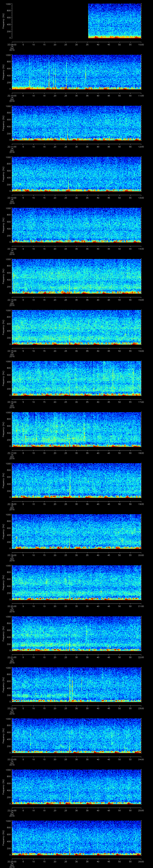Select the 22:12:00 spectrogram plot
Viewport: 153px width, 868px height.
coord(76,174)
